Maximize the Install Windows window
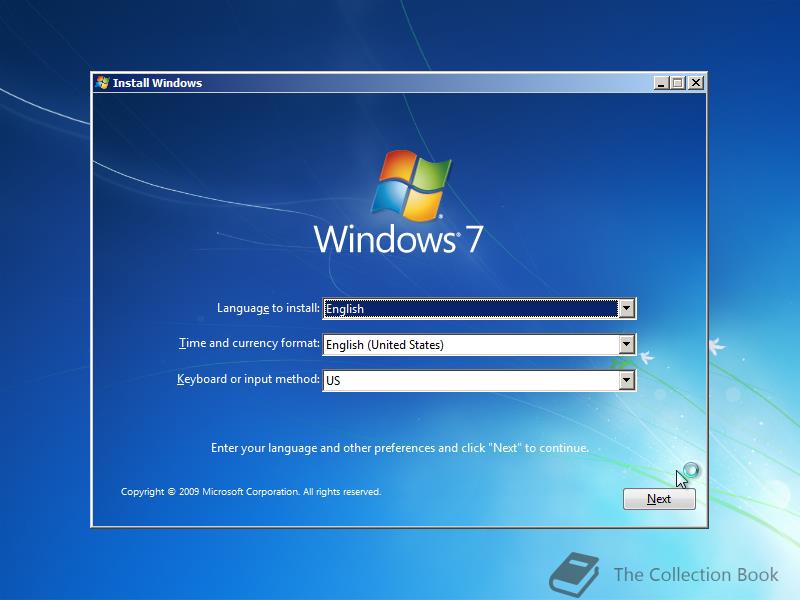 point(678,83)
